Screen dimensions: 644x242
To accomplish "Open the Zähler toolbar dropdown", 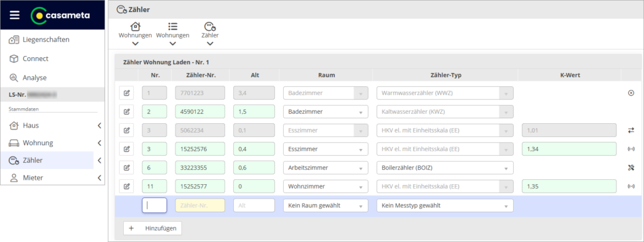I will click(210, 34).
